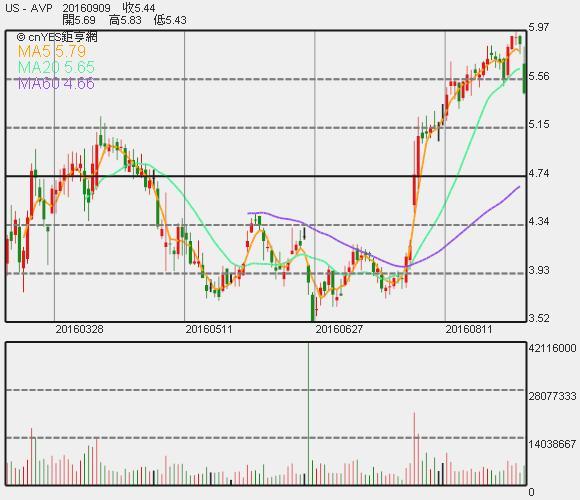Click the 4.74 price level label

539,173
